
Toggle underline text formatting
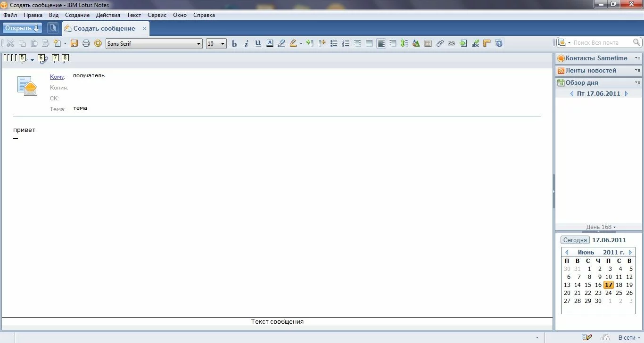258,43
